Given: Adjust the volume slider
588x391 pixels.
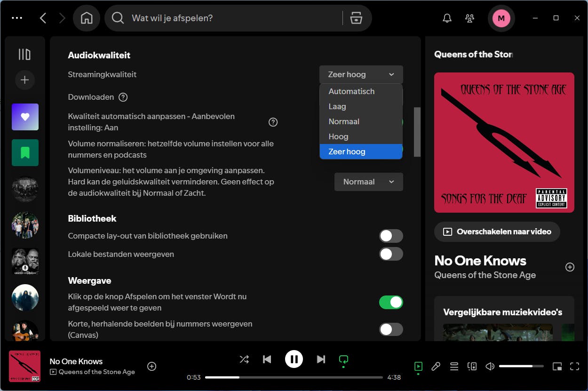Looking at the screenshot, I should point(522,366).
